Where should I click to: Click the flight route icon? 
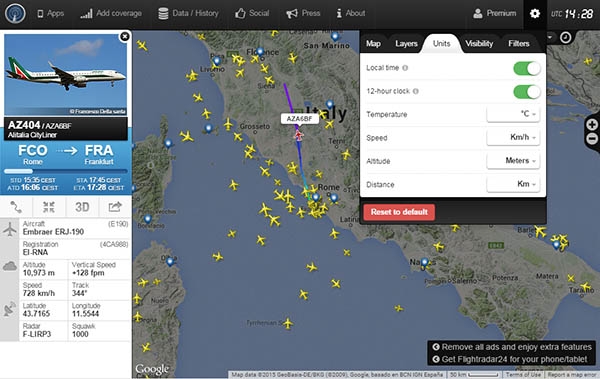click(x=16, y=207)
